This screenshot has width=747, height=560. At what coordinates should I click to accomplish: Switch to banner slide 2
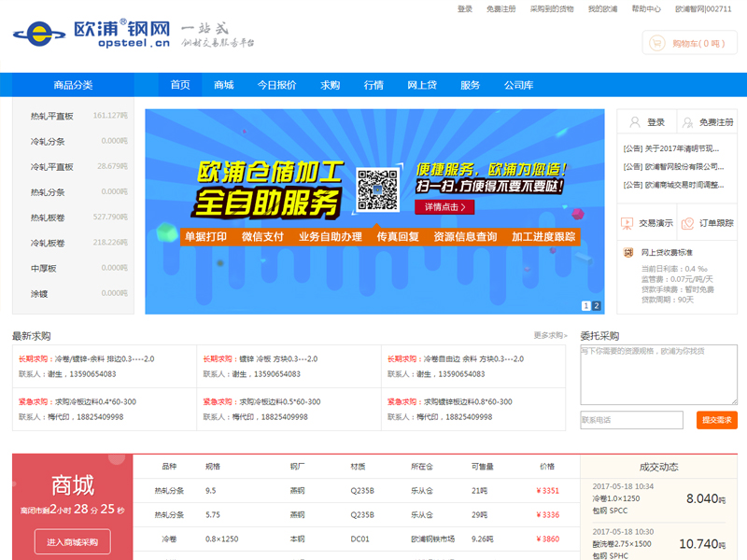click(x=597, y=306)
